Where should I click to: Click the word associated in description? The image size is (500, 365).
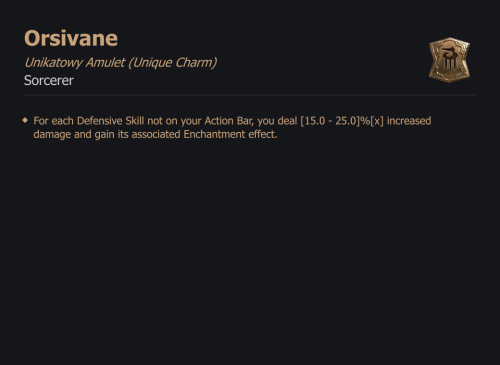click(x=156, y=134)
